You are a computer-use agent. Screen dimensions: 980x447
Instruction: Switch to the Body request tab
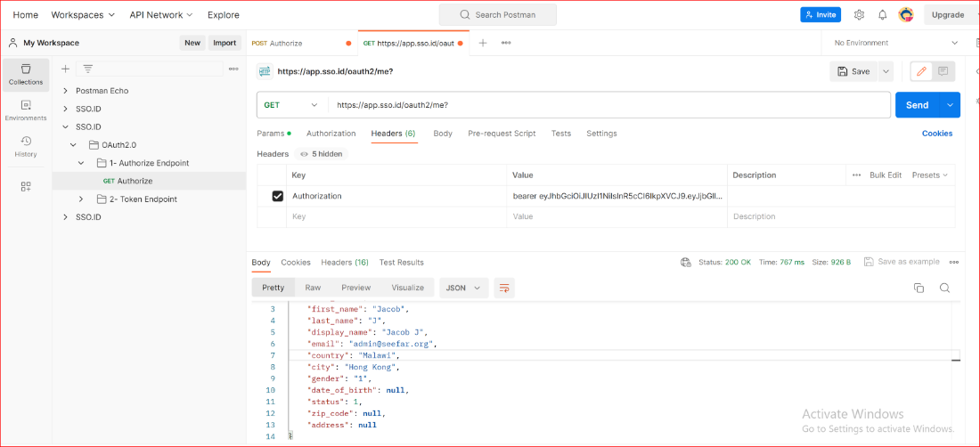point(443,134)
